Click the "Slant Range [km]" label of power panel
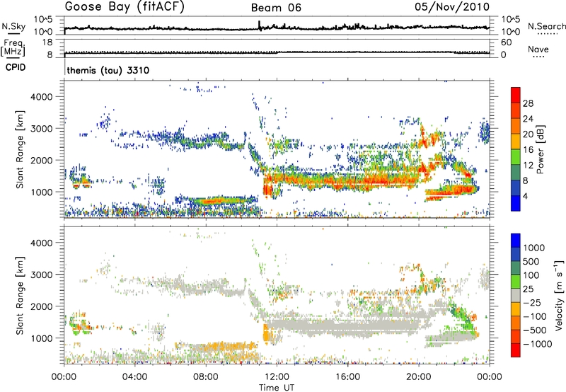Screen dimensions: 566x392 click(x=20, y=149)
